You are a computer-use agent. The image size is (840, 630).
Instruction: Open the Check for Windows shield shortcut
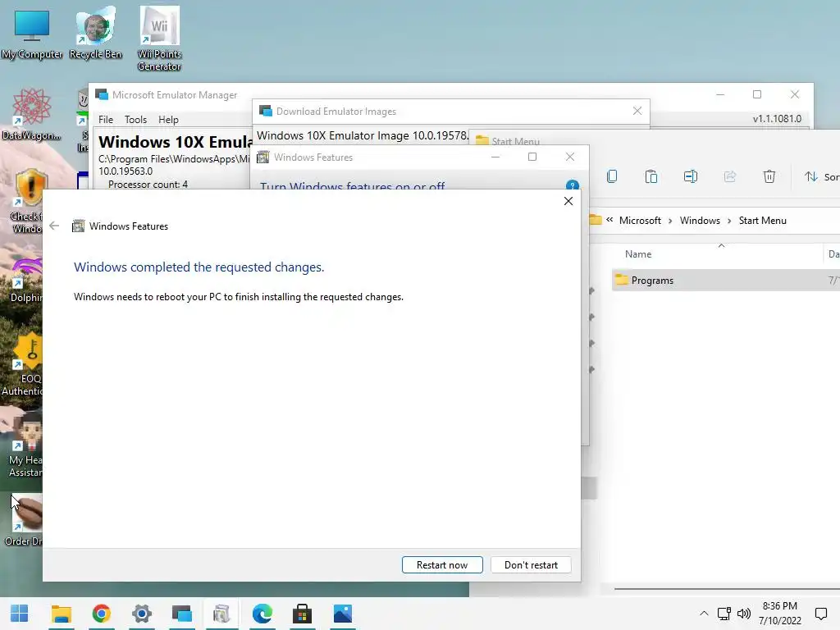click(x=25, y=200)
